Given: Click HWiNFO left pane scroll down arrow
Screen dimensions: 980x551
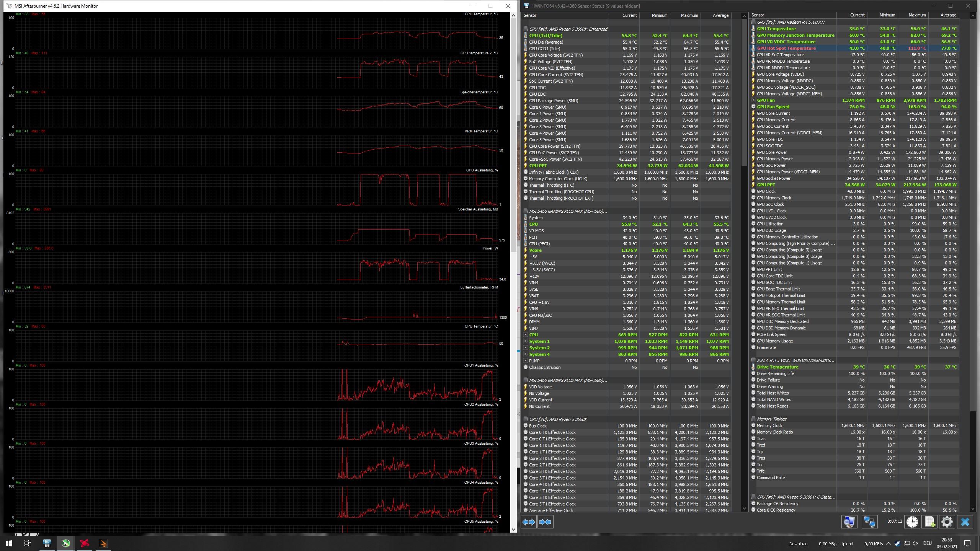Looking at the screenshot, I should (x=744, y=509).
